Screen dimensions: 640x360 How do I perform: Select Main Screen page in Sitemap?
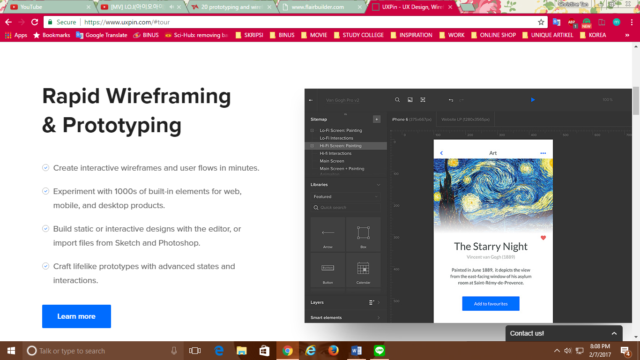click(x=332, y=161)
